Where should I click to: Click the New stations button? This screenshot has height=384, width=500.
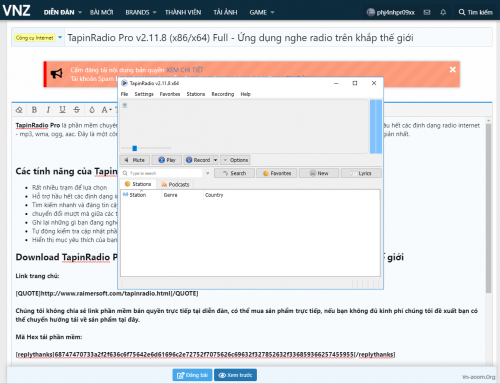(x=319, y=173)
